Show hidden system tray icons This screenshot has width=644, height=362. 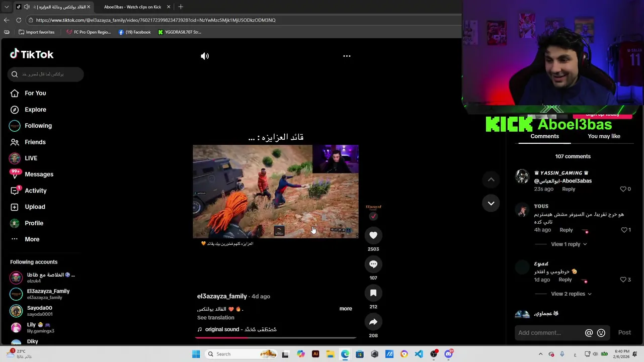(541, 354)
